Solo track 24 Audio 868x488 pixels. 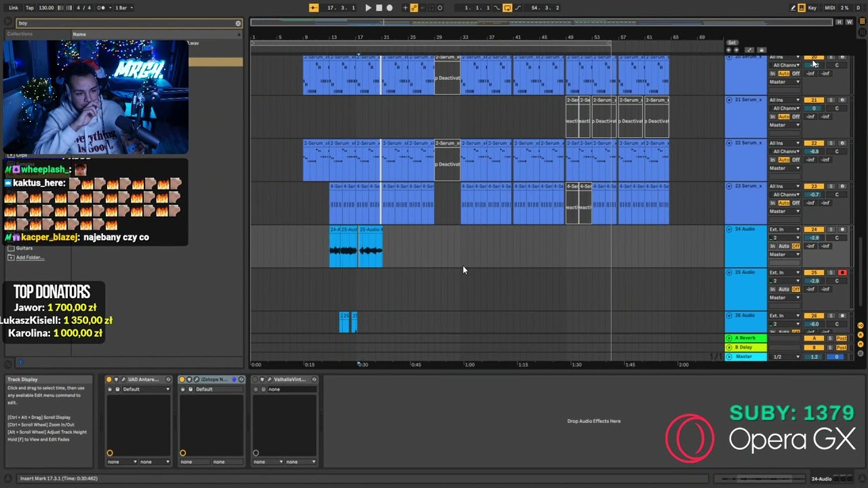[x=831, y=229]
